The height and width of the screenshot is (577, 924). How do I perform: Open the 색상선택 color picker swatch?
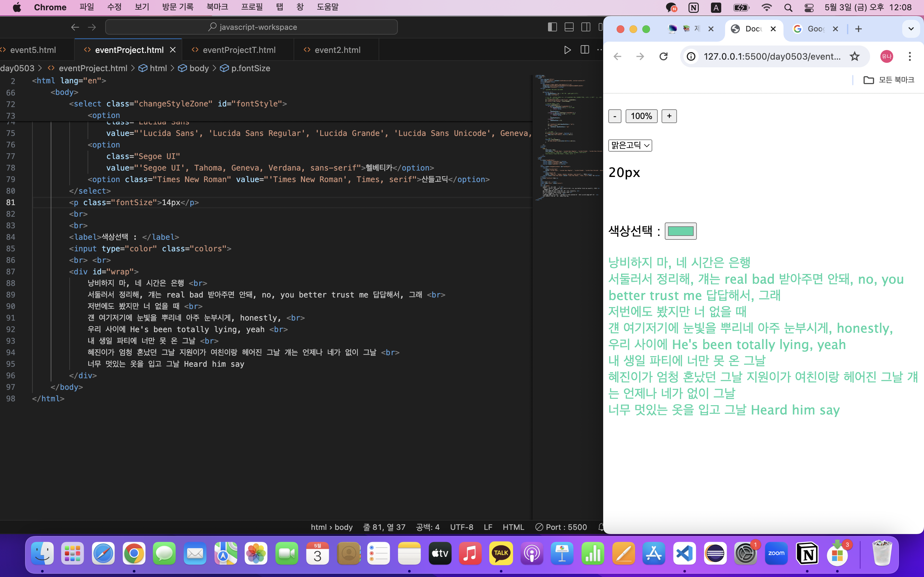click(x=680, y=231)
